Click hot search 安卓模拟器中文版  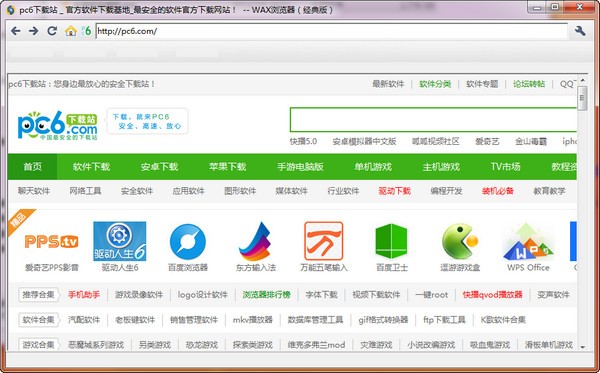(x=364, y=142)
